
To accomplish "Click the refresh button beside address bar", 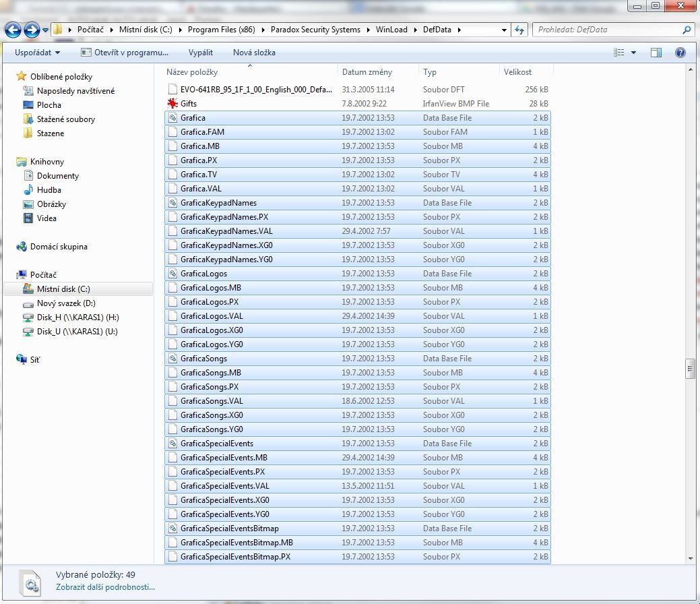I will pos(519,30).
